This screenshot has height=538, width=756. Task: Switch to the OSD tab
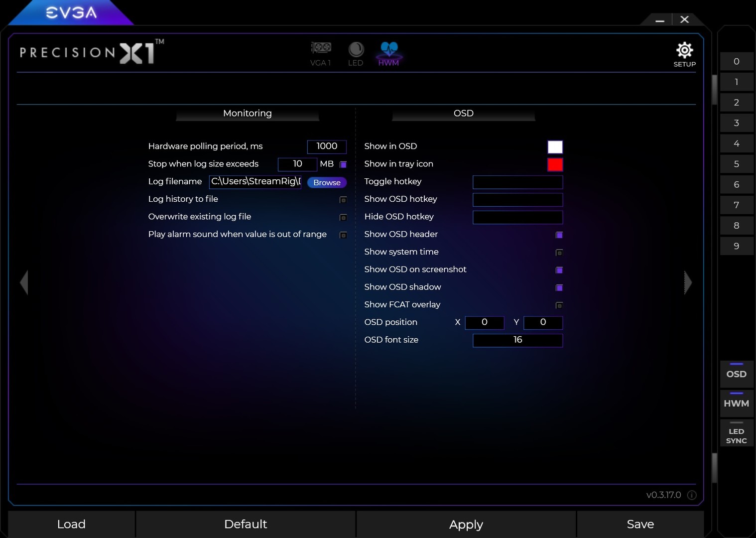(463, 113)
